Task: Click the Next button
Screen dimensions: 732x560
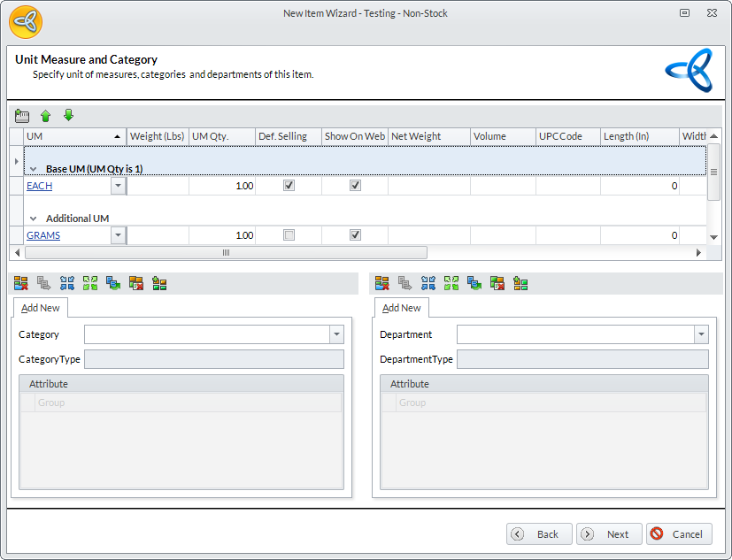Action: coord(610,534)
